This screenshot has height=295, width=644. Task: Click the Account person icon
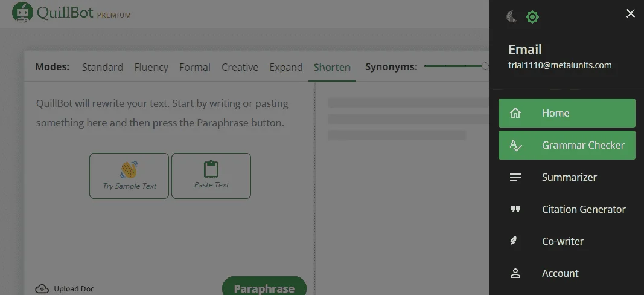(515, 273)
